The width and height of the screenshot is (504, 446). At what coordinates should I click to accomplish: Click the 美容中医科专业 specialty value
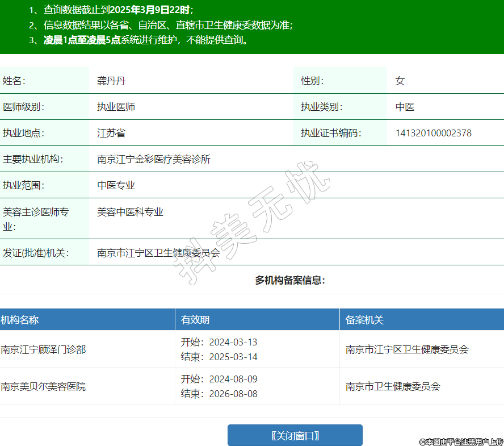coord(130,212)
